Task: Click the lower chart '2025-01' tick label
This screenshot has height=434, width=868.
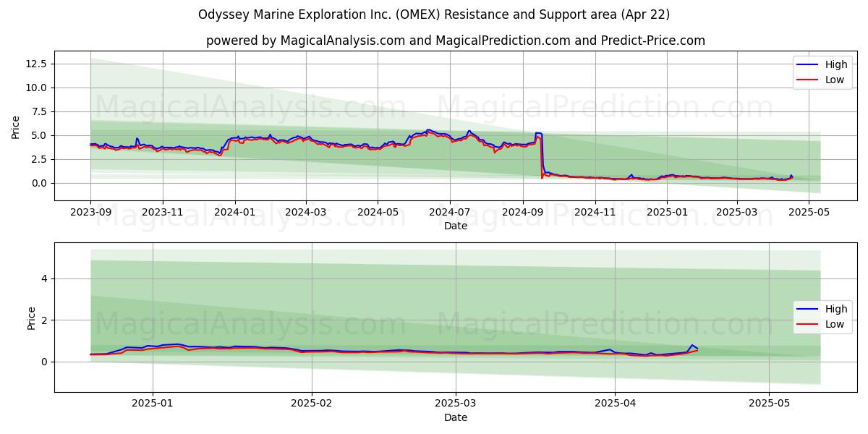Action: [x=152, y=404]
